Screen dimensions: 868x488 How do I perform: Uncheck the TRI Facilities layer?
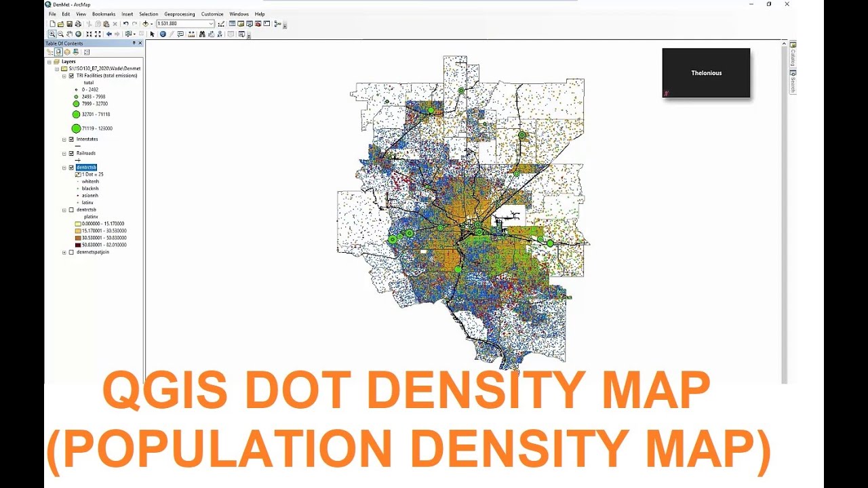[x=71, y=76]
